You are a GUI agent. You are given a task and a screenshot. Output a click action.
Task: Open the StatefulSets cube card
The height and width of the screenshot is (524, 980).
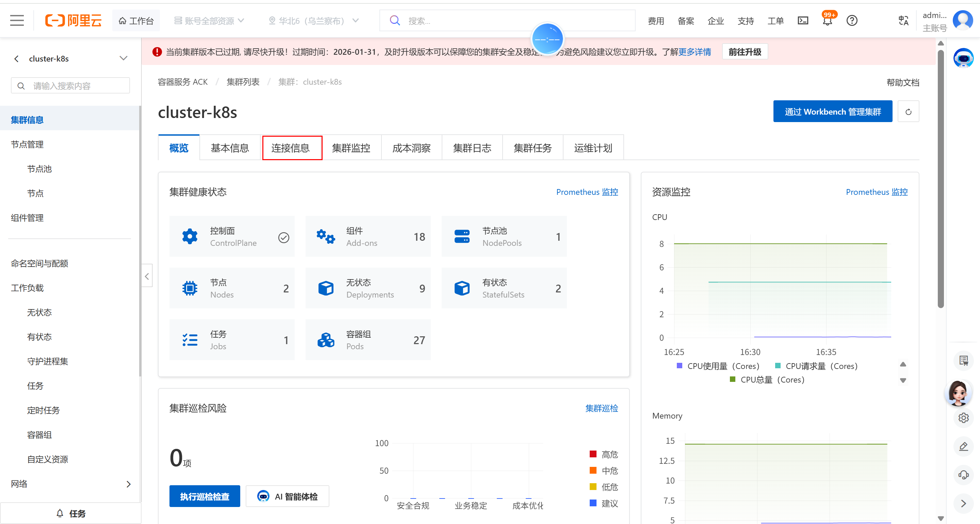pyautogui.click(x=504, y=288)
